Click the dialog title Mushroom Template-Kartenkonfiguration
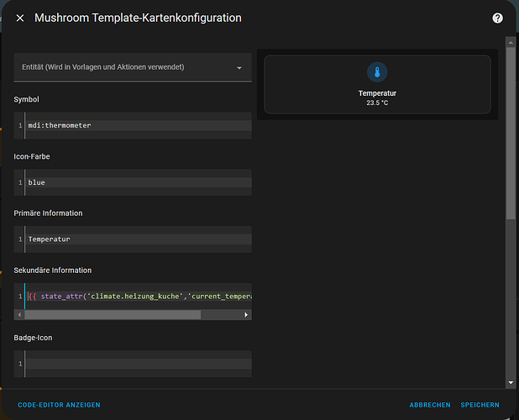The image size is (519, 420). click(x=138, y=18)
